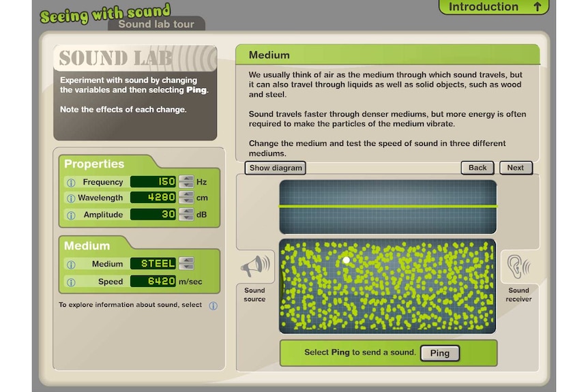
Task: Switch to next medium with up arrow
Action: (186, 260)
